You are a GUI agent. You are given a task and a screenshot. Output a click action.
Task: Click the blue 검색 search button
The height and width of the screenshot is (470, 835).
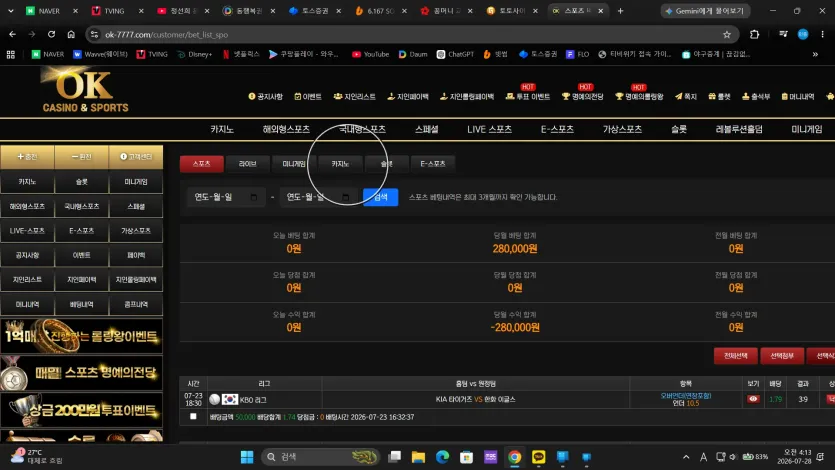pyautogui.click(x=381, y=197)
